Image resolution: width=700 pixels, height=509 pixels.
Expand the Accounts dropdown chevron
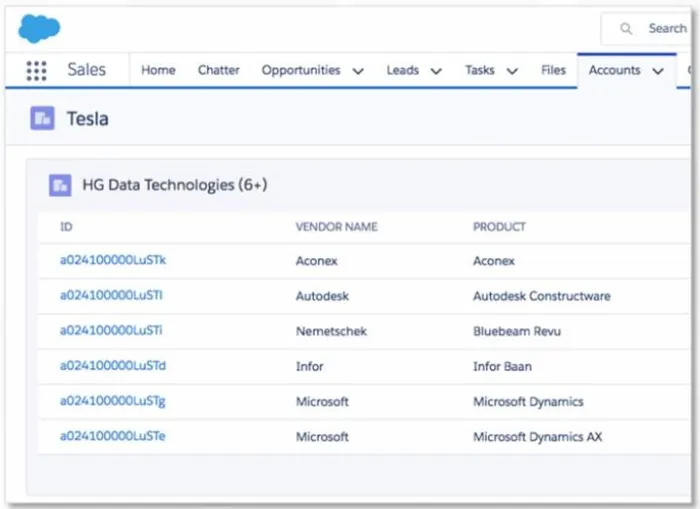(x=658, y=71)
